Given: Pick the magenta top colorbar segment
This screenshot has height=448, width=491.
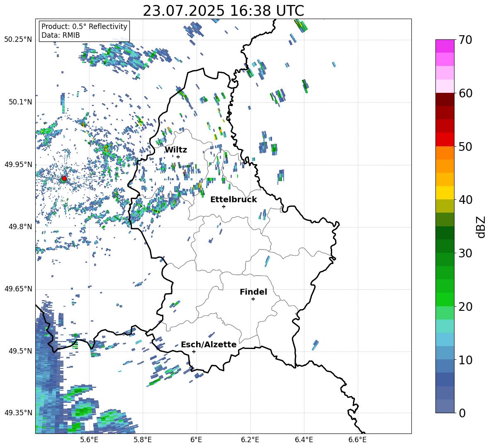Looking at the screenshot, I should [x=445, y=46].
